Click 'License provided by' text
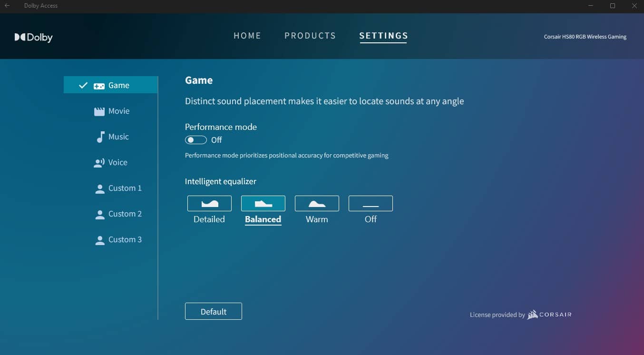 [498, 315]
